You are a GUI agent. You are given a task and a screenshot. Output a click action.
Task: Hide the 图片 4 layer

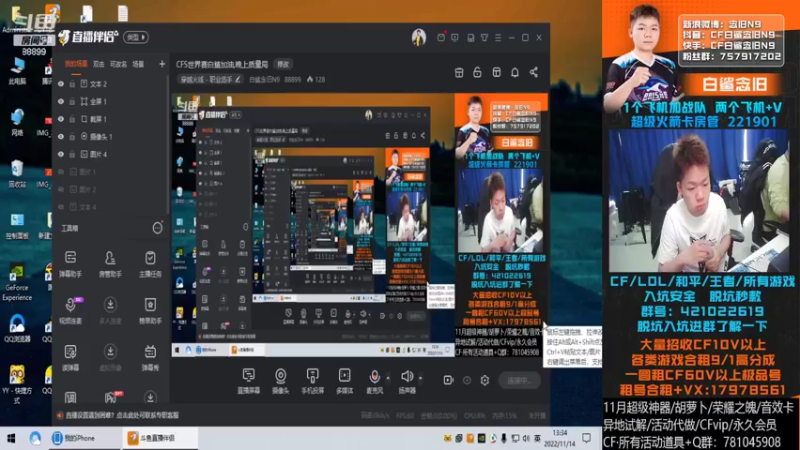[x=61, y=154]
